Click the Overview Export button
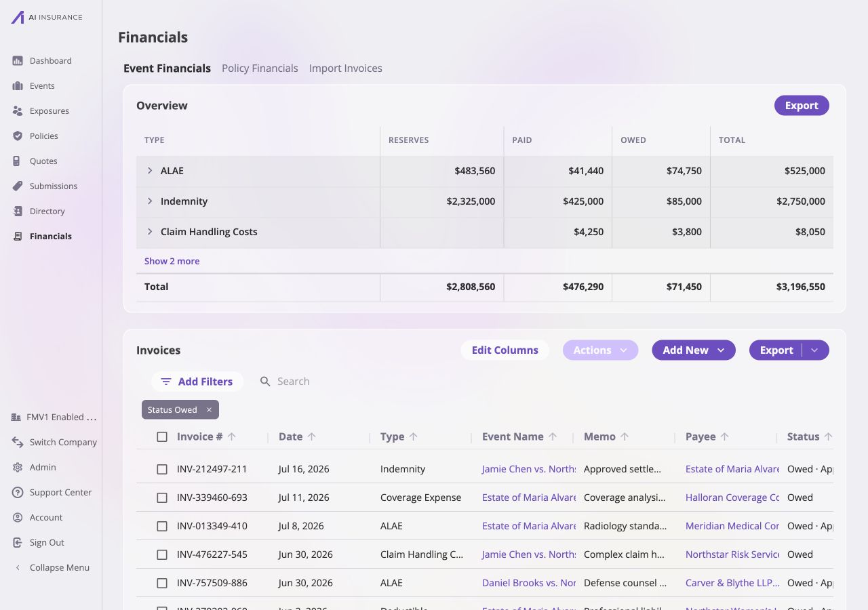This screenshot has height=610, width=868. tap(802, 106)
